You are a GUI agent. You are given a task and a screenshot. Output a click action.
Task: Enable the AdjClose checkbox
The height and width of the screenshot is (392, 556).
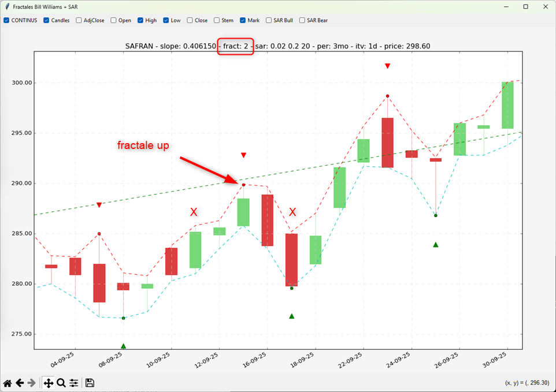pyautogui.click(x=79, y=20)
